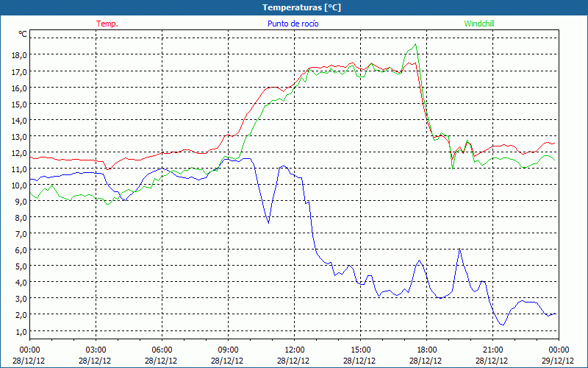Select the 2,0 y-axis value
Screen dimensions: 588x368
point(21,315)
